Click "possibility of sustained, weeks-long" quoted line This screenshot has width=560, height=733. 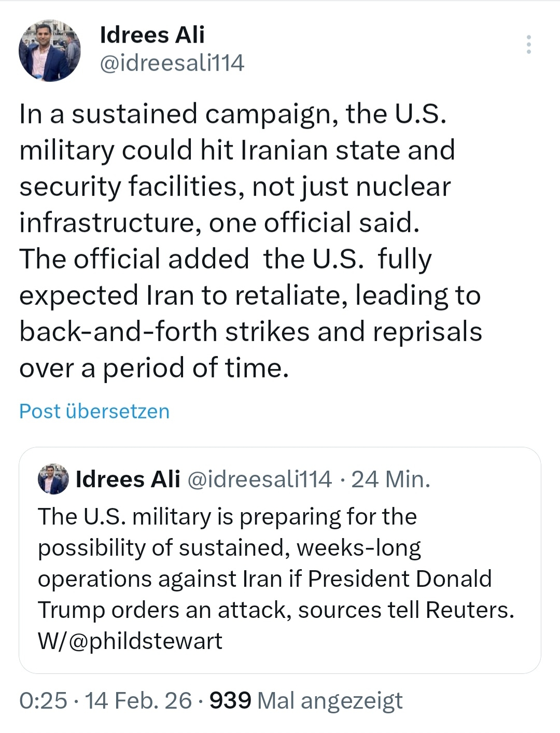229,548
